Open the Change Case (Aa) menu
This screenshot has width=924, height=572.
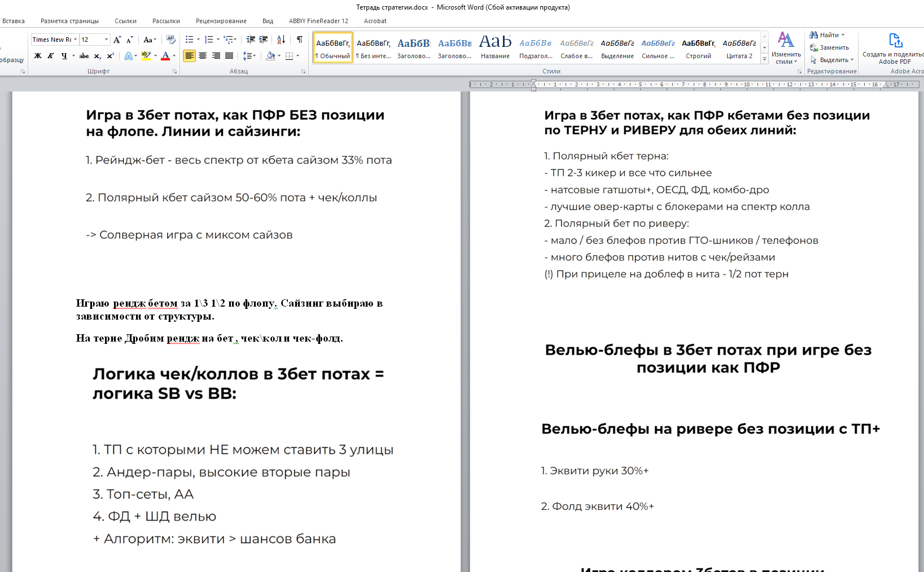(149, 40)
